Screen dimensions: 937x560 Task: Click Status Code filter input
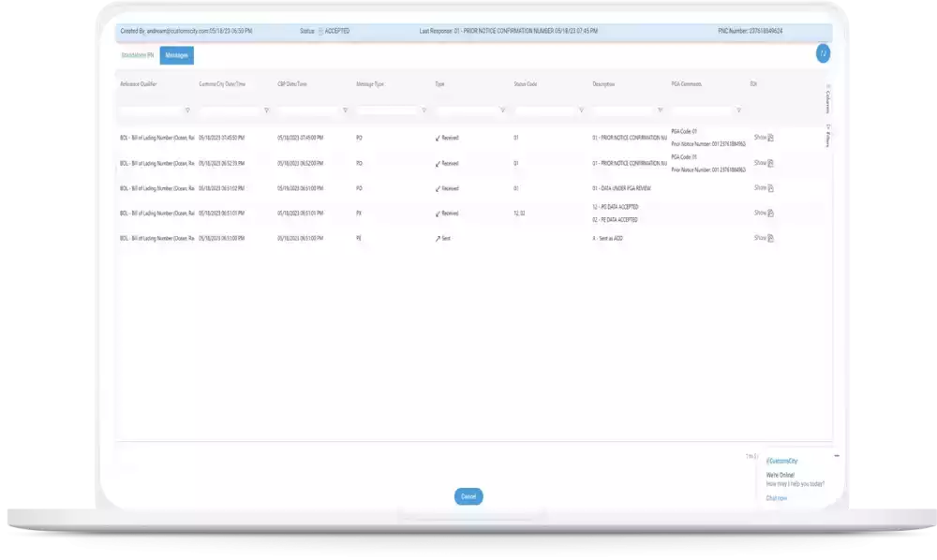click(544, 111)
